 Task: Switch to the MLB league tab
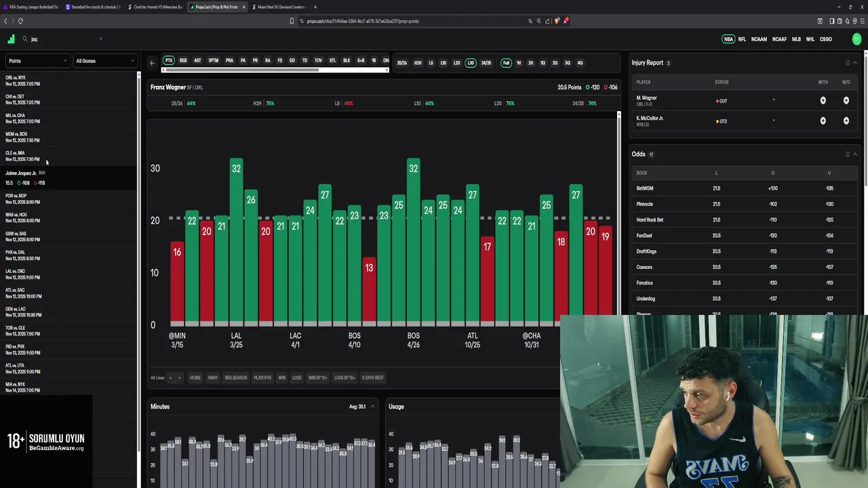point(796,39)
